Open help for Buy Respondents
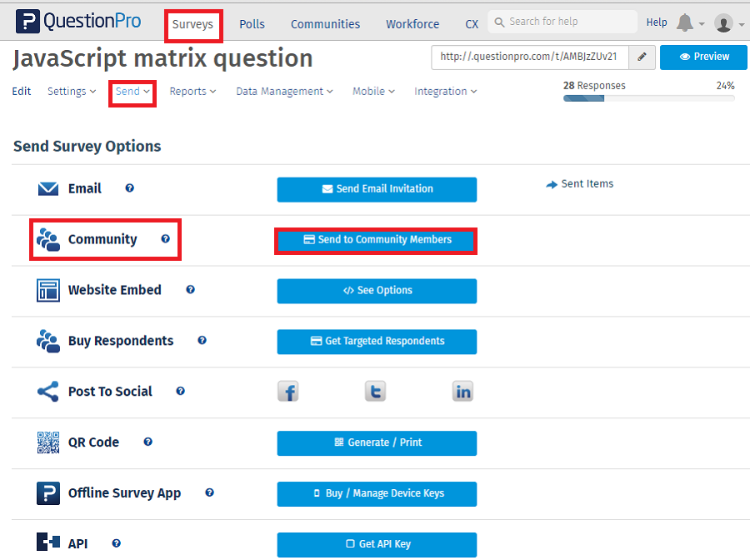The height and width of the screenshot is (560, 750). click(202, 340)
